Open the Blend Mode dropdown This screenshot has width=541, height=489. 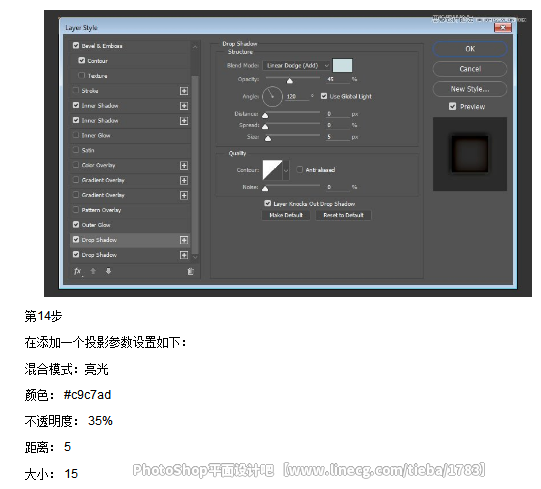point(296,66)
